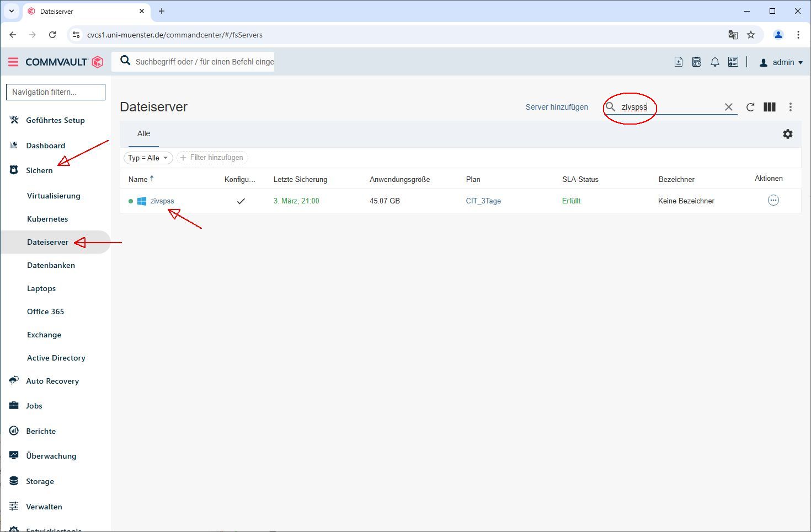Open the zivspss server link
Image resolution: width=811 pixels, height=532 pixels.
[x=162, y=201]
